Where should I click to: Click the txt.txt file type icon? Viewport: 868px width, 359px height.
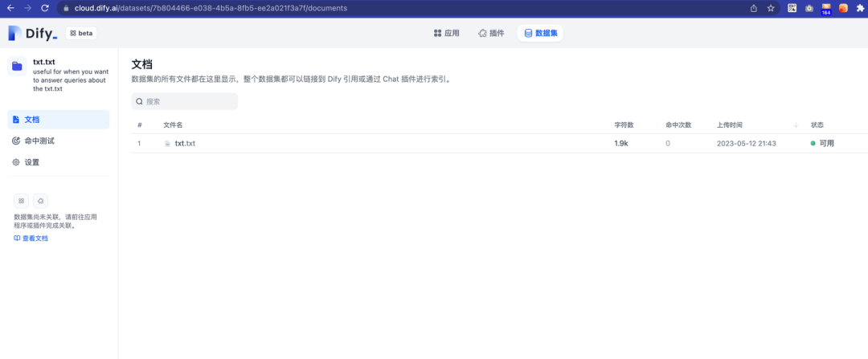tap(167, 144)
